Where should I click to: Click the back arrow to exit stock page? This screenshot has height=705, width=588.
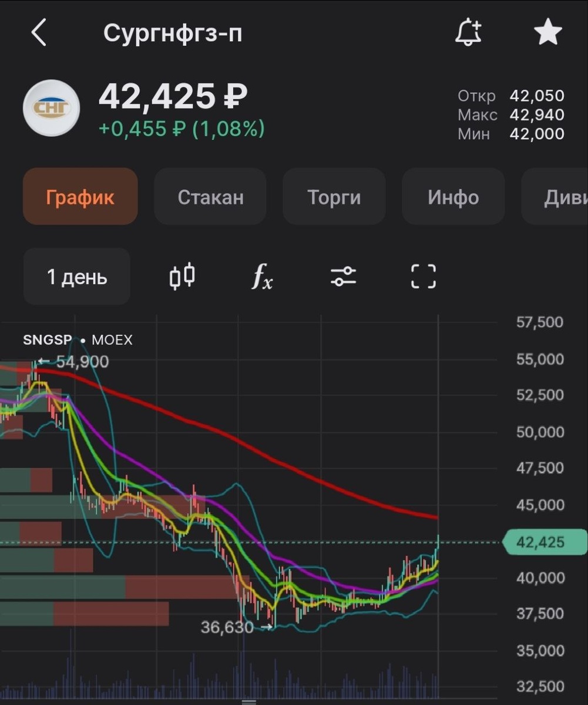click(x=38, y=32)
